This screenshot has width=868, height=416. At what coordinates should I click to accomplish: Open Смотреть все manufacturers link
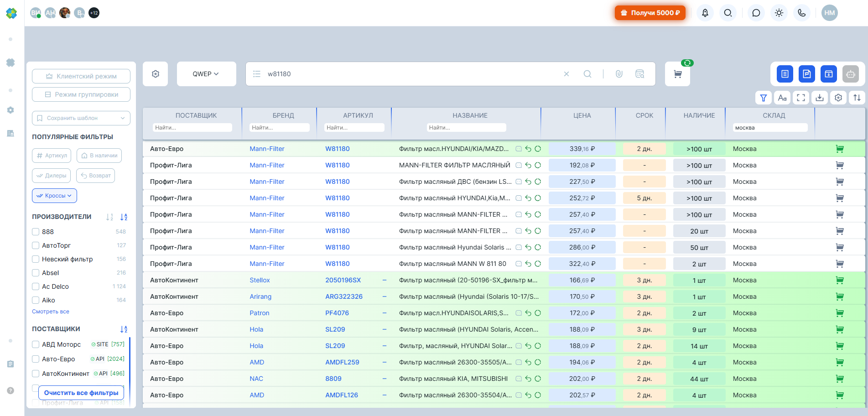(x=51, y=312)
